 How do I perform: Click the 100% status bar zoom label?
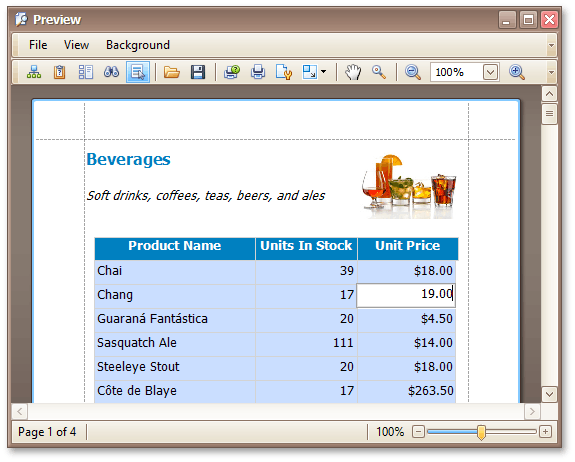pyautogui.click(x=390, y=432)
